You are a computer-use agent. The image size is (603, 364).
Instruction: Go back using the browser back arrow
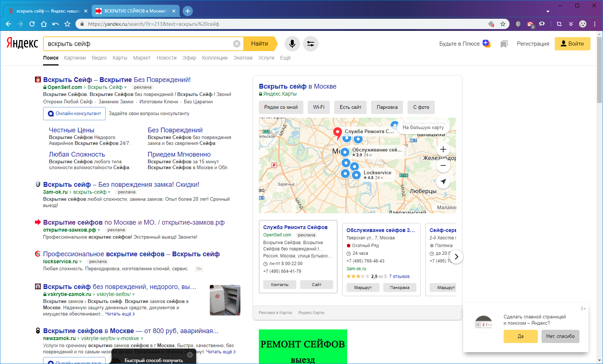pyautogui.click(x=8, y=24)
